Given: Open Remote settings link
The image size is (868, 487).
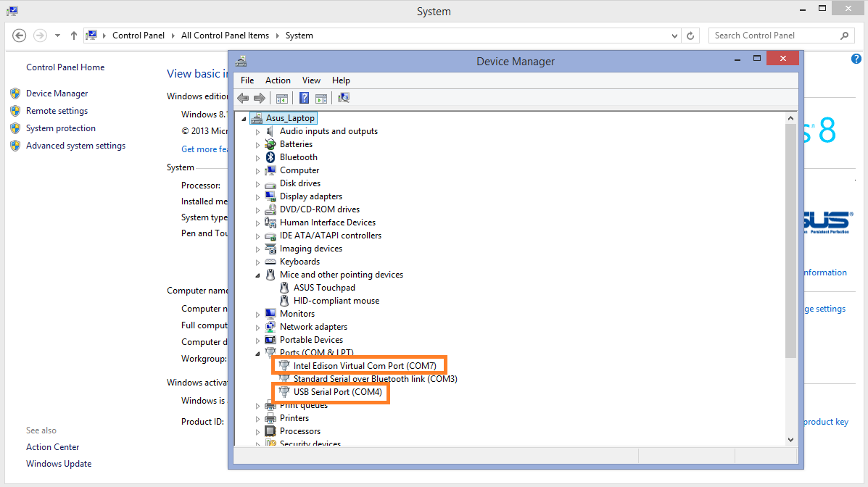Looking at the screenshot, I should 57,111.
